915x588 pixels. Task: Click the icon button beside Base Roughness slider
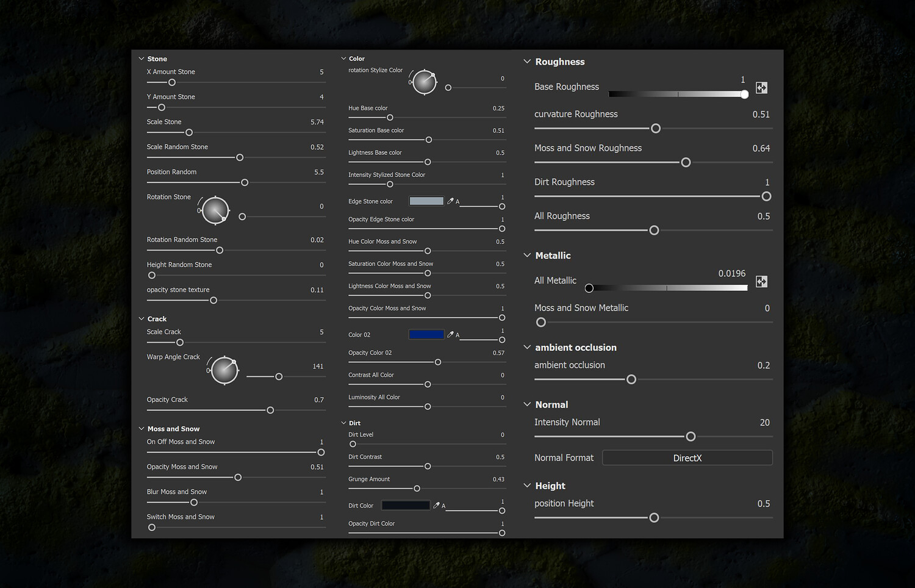(x=761, y=88)
